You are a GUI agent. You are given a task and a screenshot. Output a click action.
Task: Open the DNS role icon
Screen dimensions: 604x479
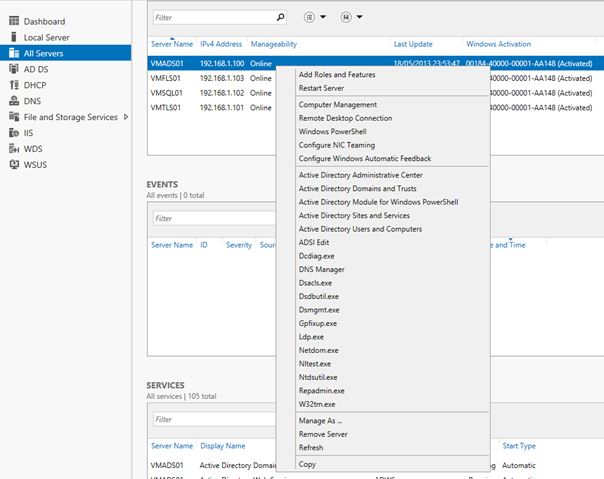tap(14, 101)
